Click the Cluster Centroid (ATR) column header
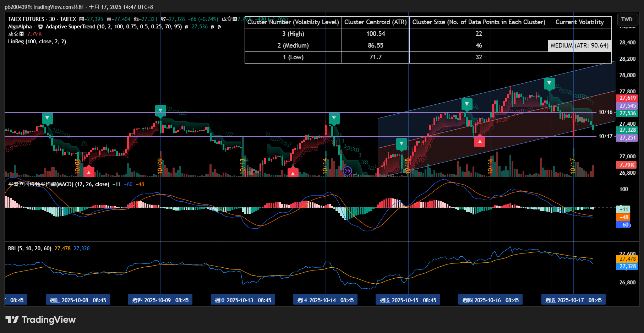Image resolution: width=644 pixels, height=333 pixels. pyautogui.click(x=376, y=22)
